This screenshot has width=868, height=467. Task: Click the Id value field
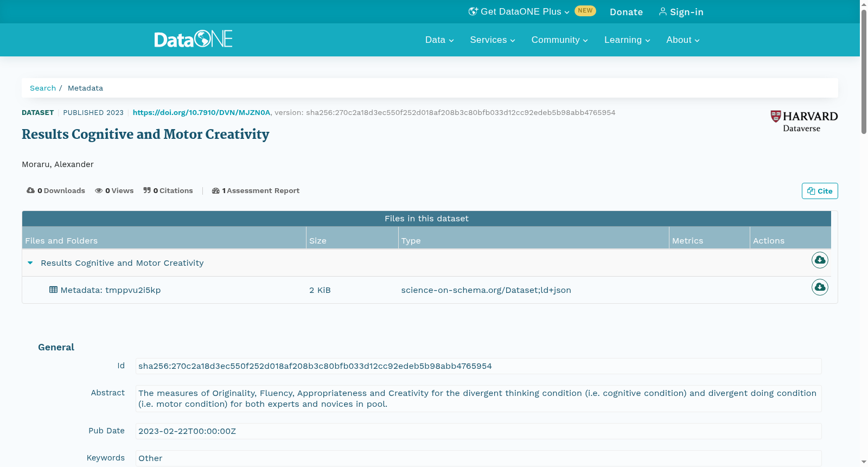point(478,366)
